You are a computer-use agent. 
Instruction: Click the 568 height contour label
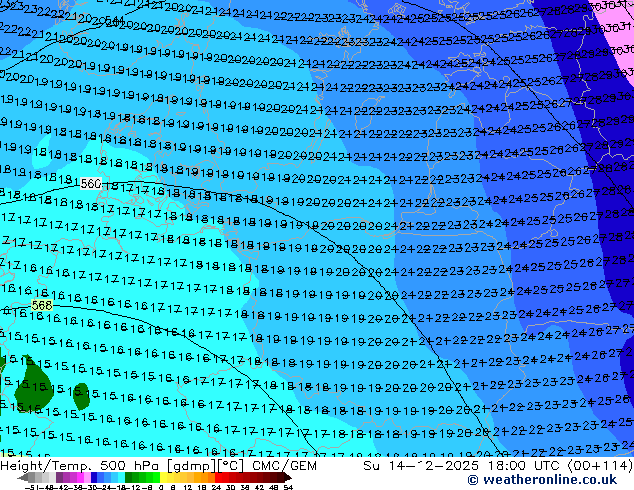coord(42,305)
